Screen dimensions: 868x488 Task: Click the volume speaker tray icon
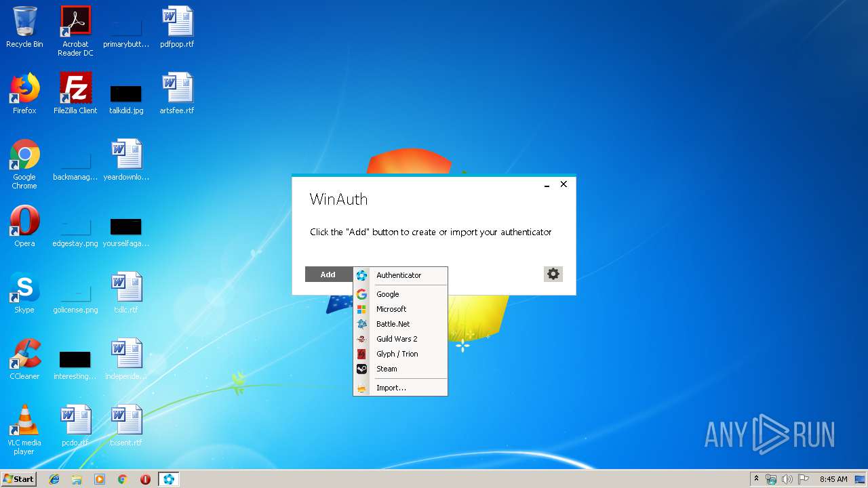click(787, 479)
